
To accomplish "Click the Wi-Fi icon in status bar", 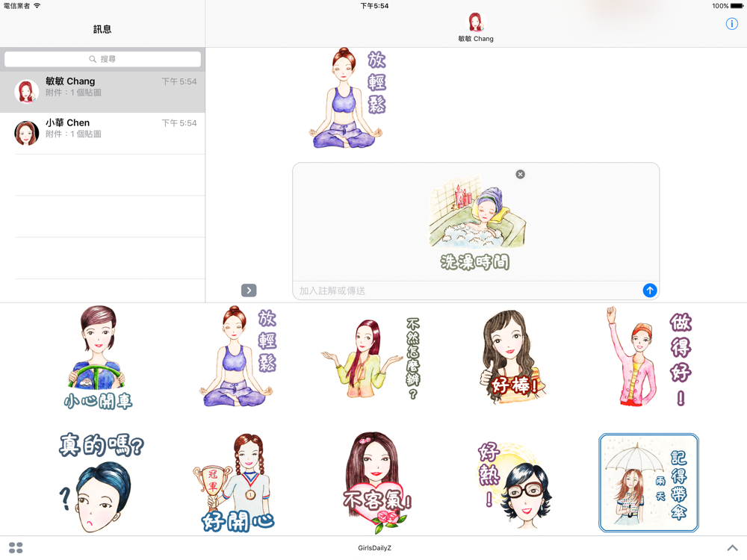I will pyautogui.click(x=37, y=6).
